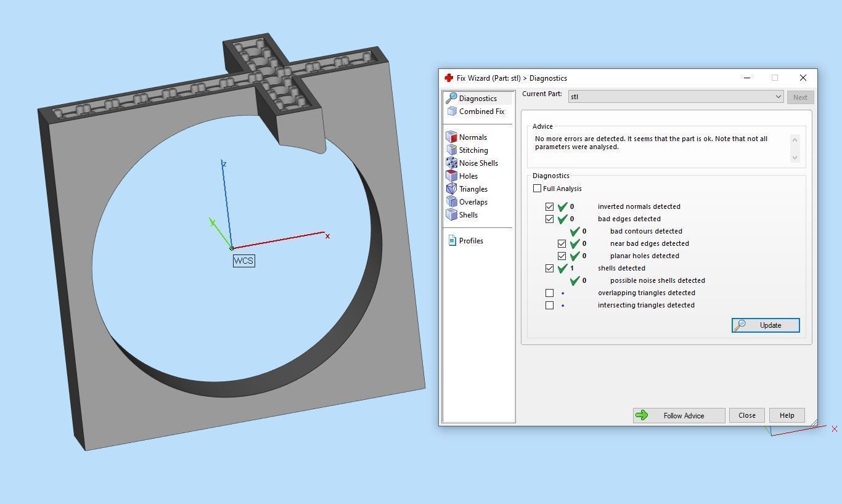Enable overlapping triangles detected checkbox

tap(549, 293)
